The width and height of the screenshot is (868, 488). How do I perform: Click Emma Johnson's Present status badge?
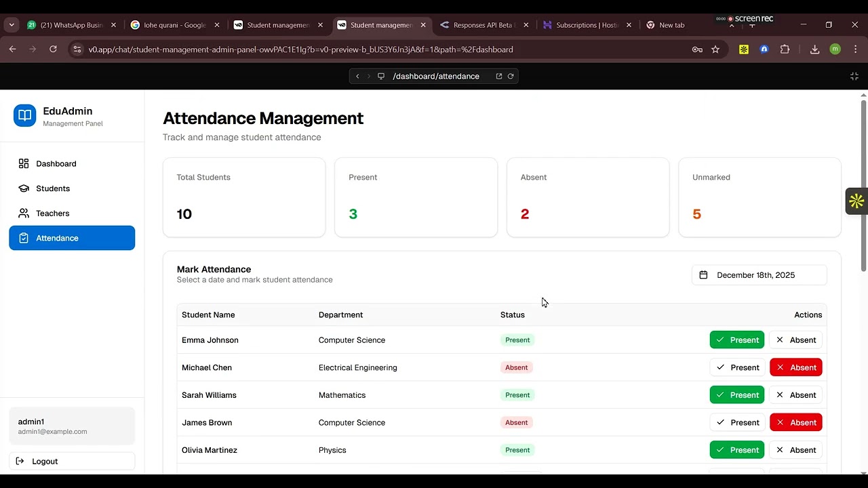[x=517, y=340]
